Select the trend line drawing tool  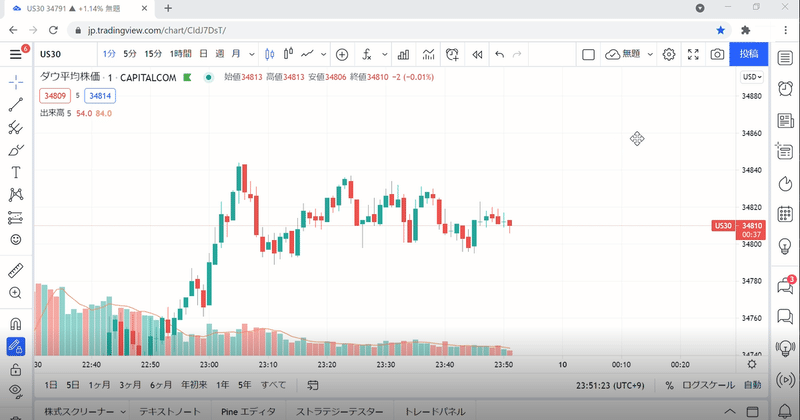click(16, 105)
